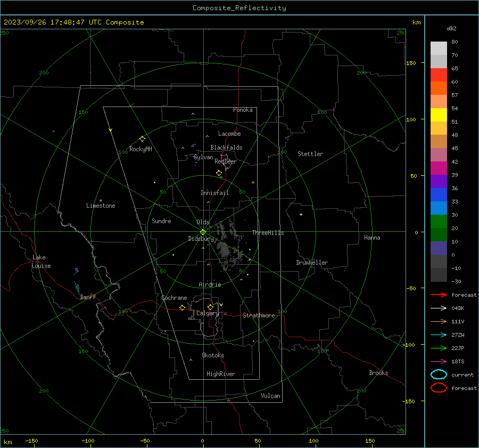This screenshot has height=448, width=479.
Task: Click the Calgary city label
Action: (208, 313)
